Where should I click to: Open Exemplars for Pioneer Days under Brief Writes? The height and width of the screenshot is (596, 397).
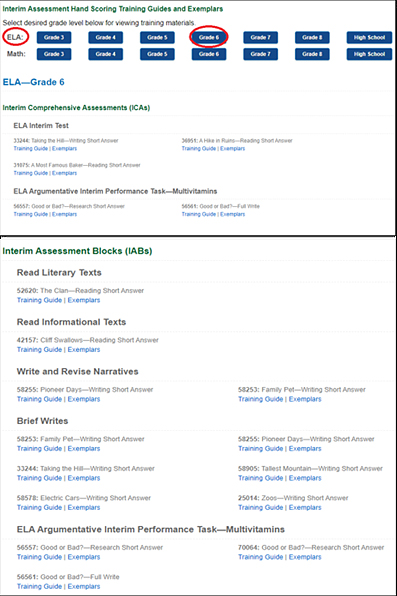[x=305, y=449]
